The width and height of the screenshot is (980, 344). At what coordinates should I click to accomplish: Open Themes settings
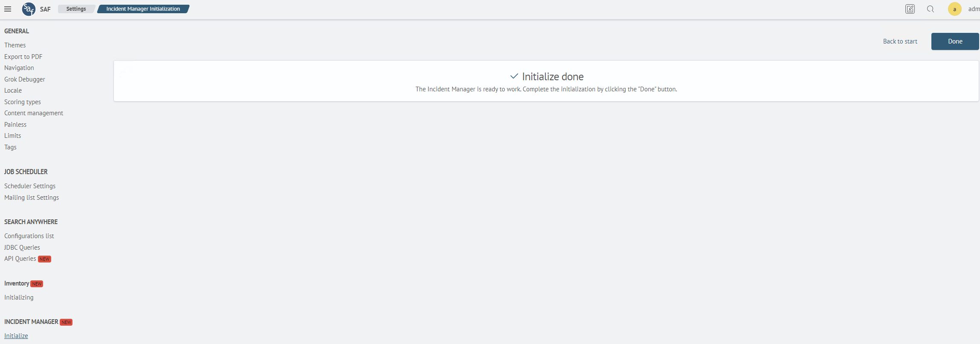15,45
